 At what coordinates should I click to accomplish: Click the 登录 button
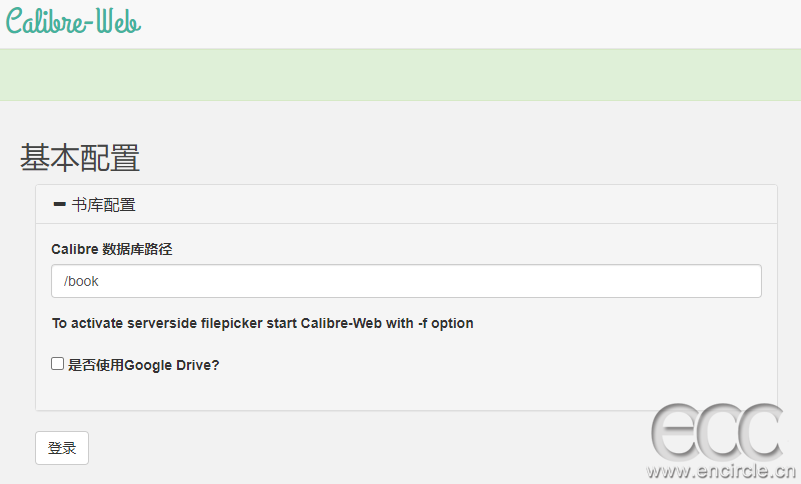coord(62,448)
